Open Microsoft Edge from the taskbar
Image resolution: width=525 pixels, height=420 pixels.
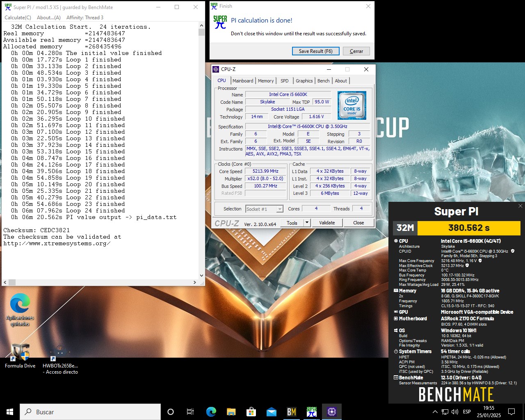(211, 412)
